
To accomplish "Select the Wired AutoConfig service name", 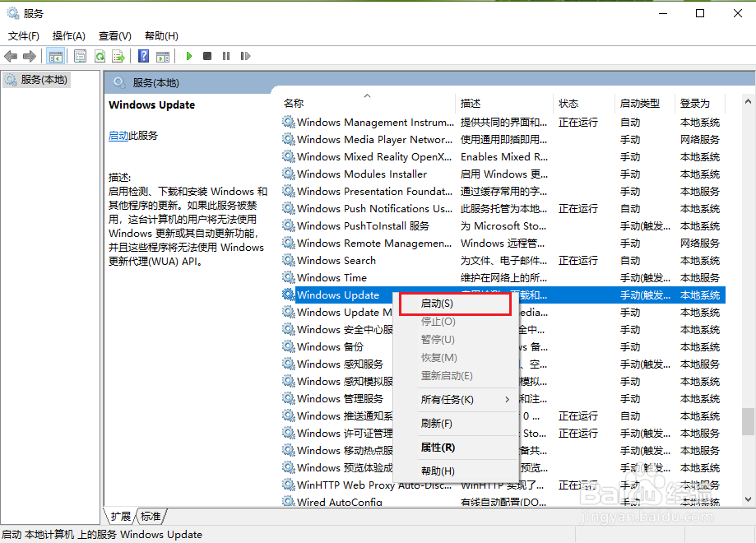I will click(x=340, y=502).
